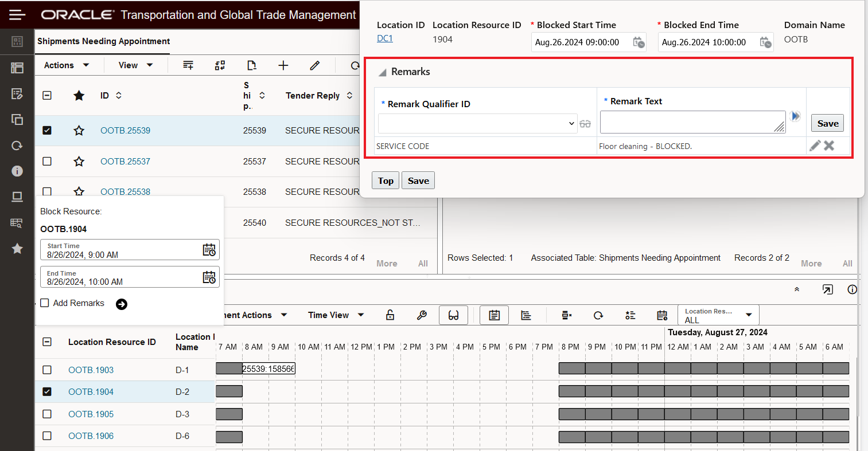Image resolution: width=868 pixels, height=451 pixels.
Task: Check the OOTB.1906 resource checkbox
Action: pyautogui.click(x=47, y=436)
